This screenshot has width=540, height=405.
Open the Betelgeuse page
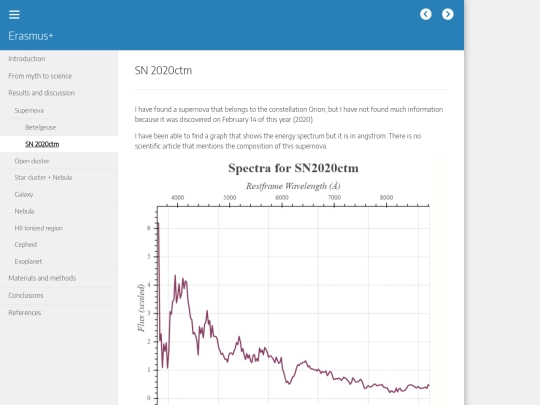[x=59, y=127]
